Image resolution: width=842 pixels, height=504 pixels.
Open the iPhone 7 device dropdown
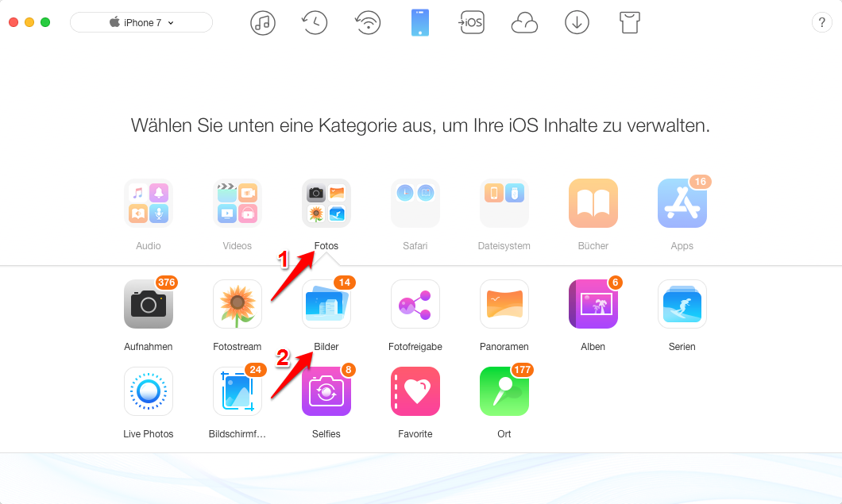tap(141, 22)
